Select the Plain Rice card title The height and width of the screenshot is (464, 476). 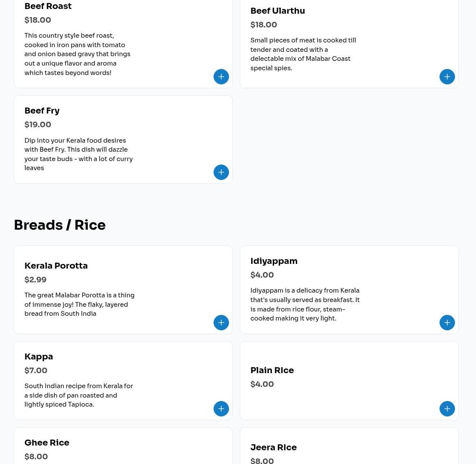coord(272,371)
